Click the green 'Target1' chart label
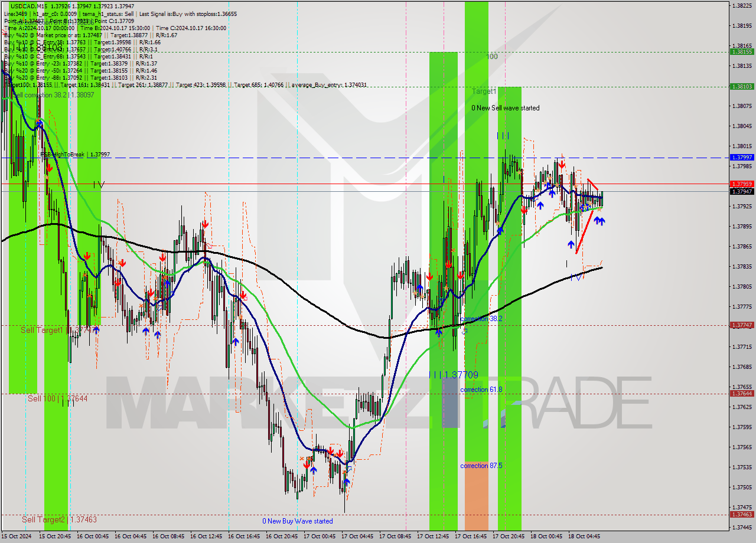The width and height of the screenshot is (756, 543). coord(484,91)
